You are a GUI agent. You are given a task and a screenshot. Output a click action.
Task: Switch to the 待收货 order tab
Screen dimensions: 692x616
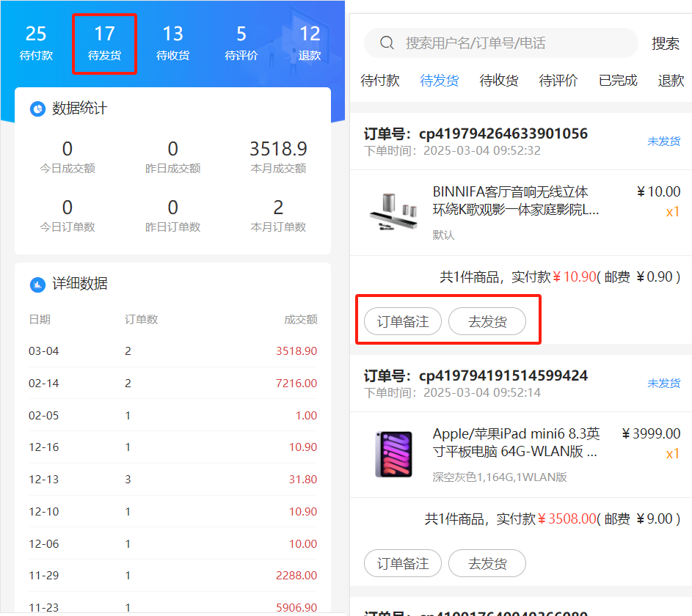coord(499,81)
